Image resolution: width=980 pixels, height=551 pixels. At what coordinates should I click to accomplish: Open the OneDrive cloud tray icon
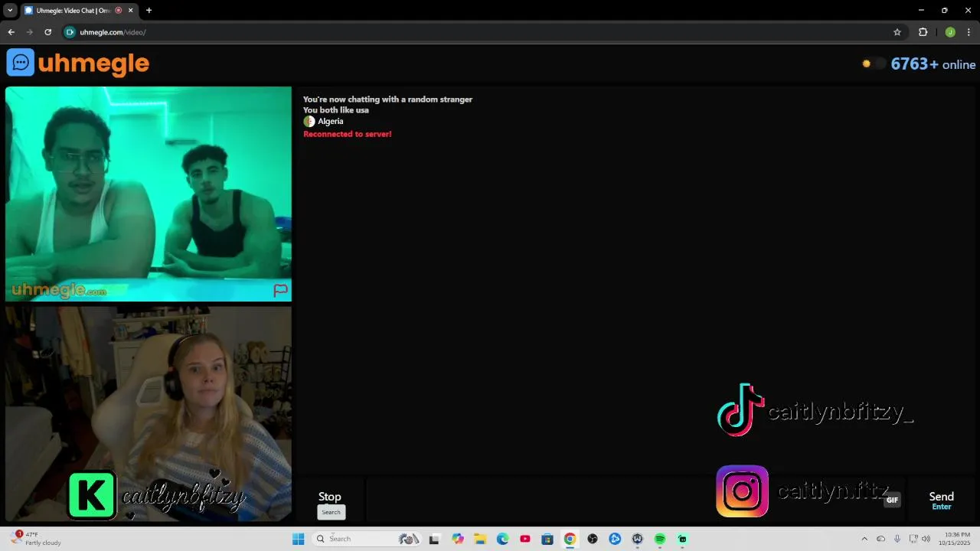tap(880, 539)
